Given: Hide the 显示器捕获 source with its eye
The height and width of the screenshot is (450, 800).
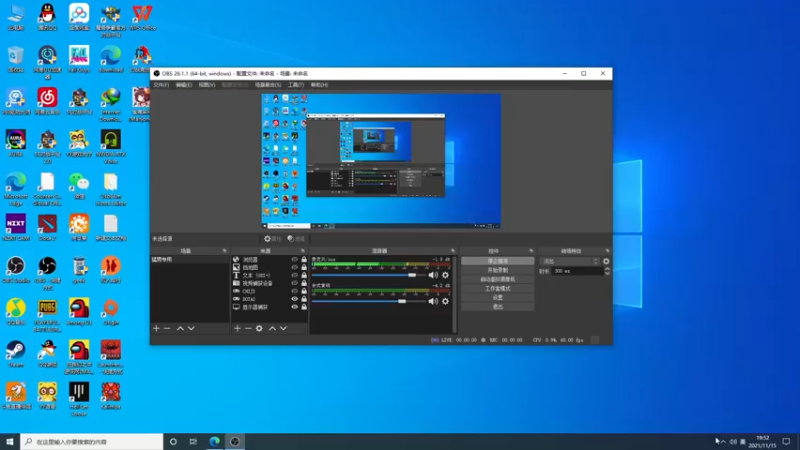Looking at the screenshot, I should [294, 307].
